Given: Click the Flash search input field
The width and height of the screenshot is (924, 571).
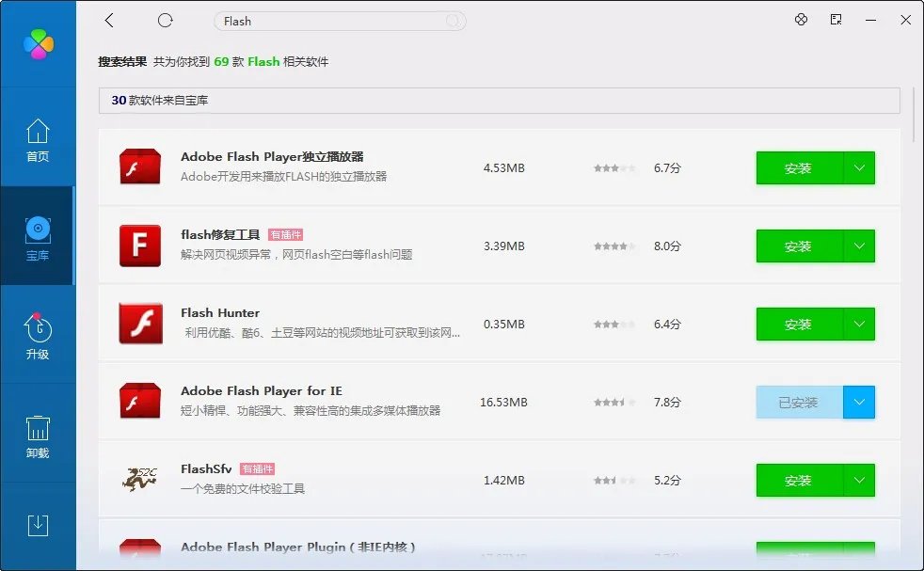Looking at the screenshot, I should click(339, 21).
